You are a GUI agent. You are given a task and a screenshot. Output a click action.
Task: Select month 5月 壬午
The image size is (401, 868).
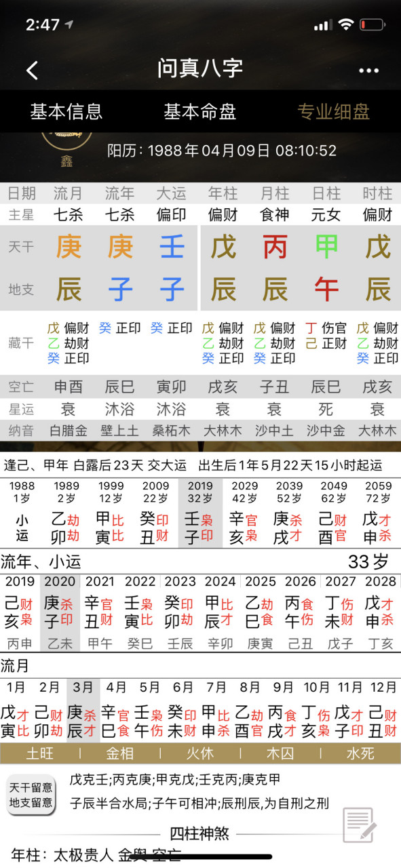[150, 710]
